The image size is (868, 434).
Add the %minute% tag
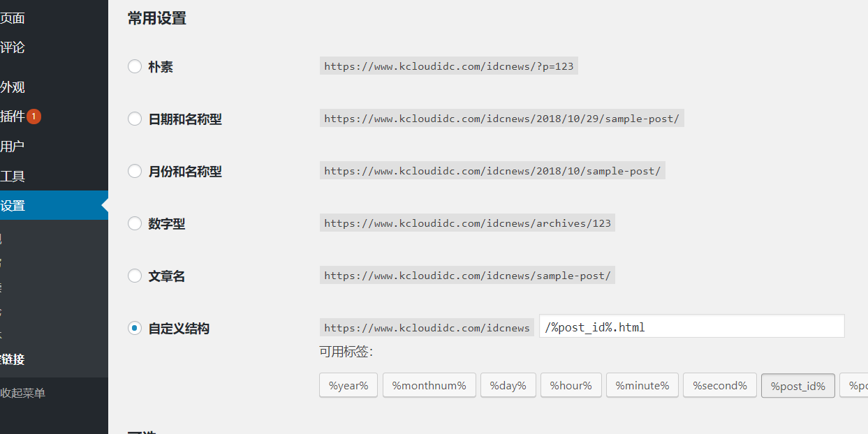(642, 385)
